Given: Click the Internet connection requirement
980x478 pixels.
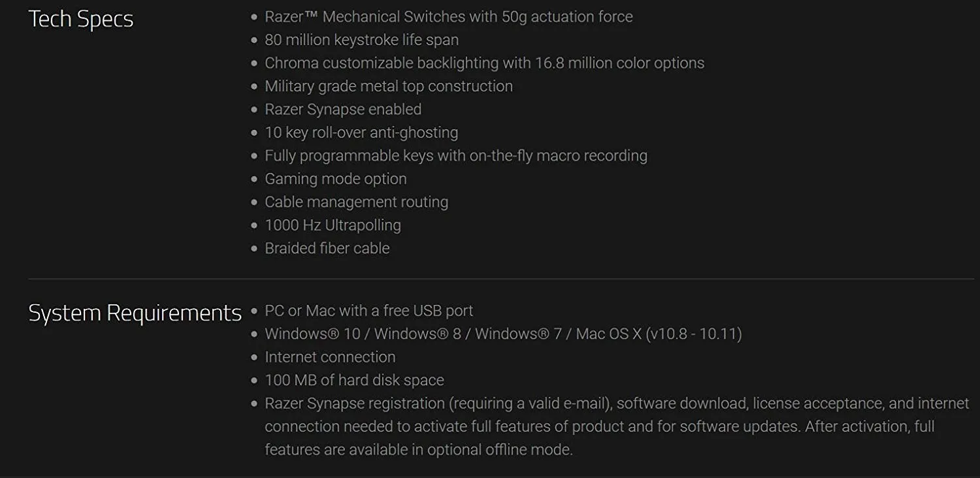Looking at the screenshot, I should coord(330,357).
